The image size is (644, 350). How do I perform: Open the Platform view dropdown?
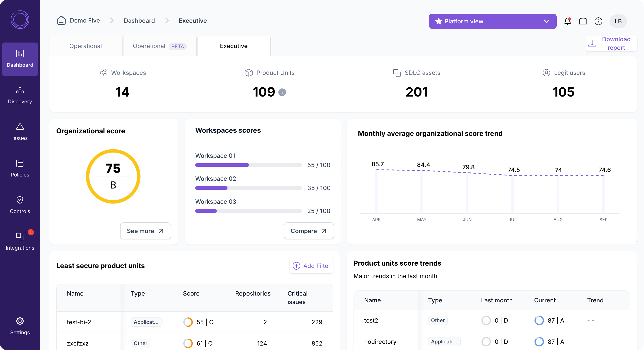click(x=492, y=21)
